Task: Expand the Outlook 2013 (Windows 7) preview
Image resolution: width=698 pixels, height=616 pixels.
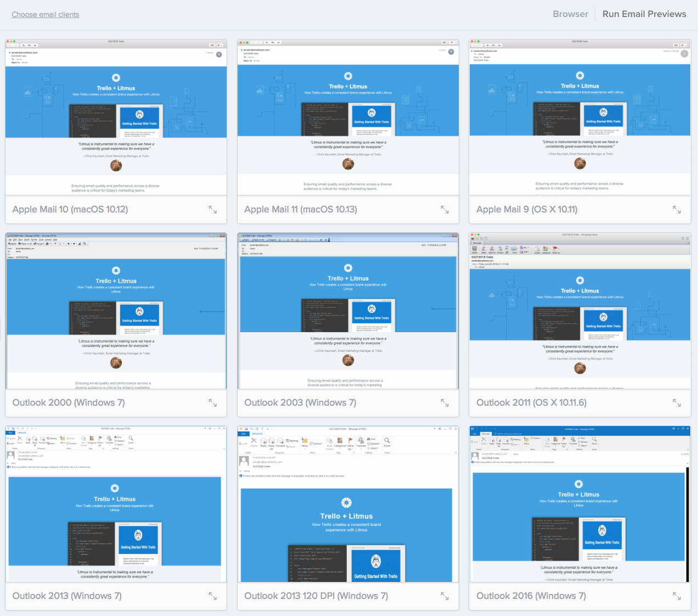Action: click(213, 596)
